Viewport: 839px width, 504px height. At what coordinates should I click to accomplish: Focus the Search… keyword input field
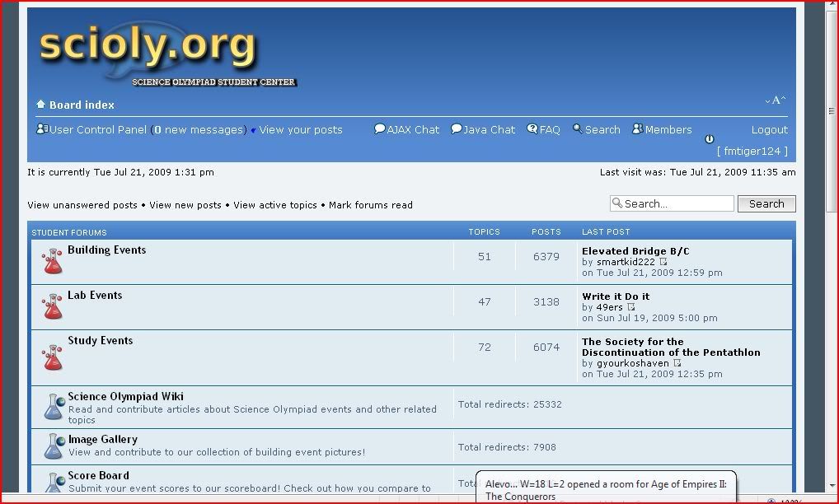[x=672, y=203]
